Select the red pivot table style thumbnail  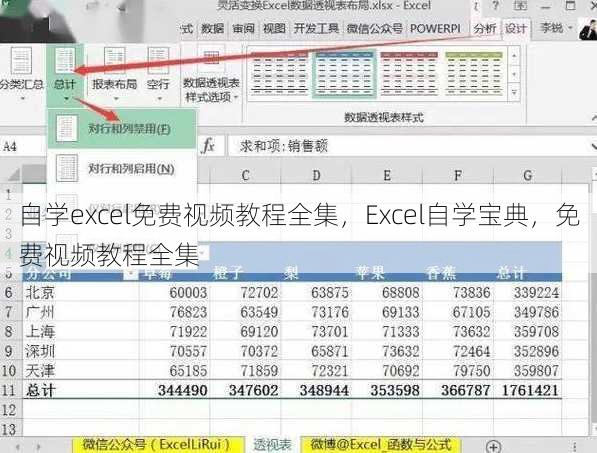point(409,74)
